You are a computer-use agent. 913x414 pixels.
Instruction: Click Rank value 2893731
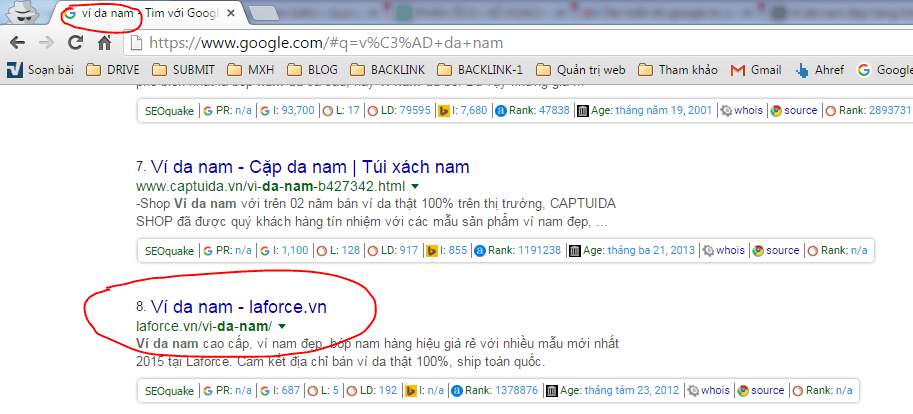[890, 111]
